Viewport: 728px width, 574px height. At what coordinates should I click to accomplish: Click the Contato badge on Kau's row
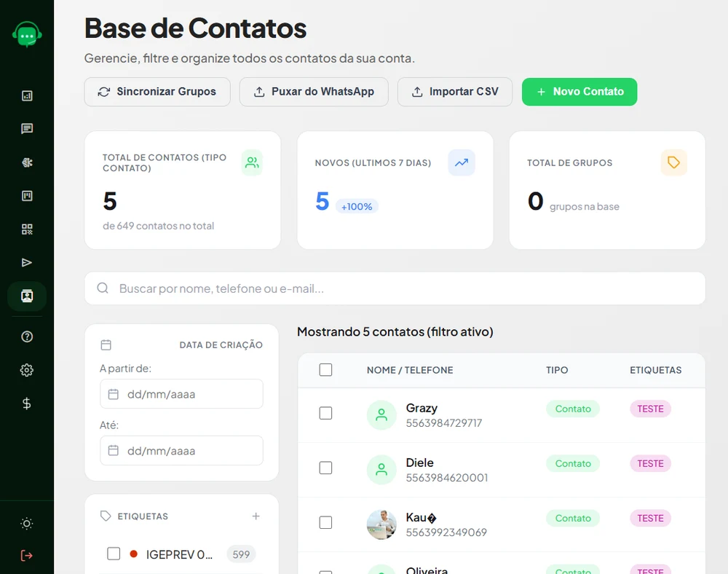coord(573,518)
